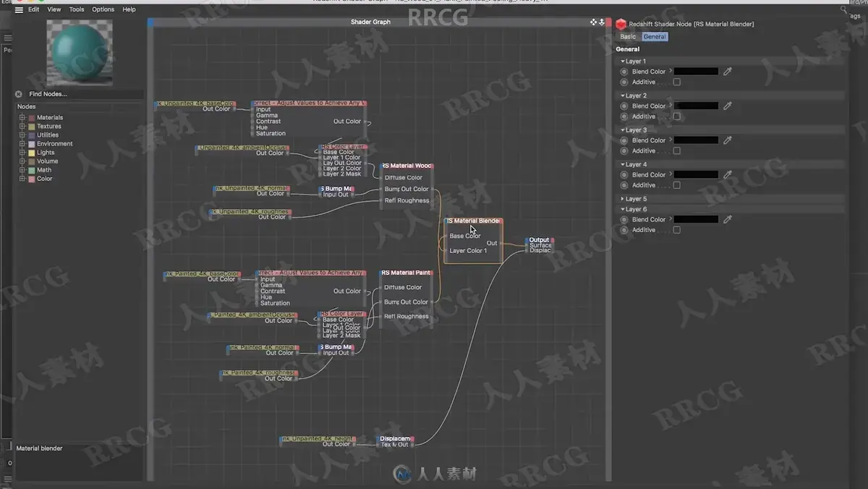Click the Materials category color icon

point(32,117)
